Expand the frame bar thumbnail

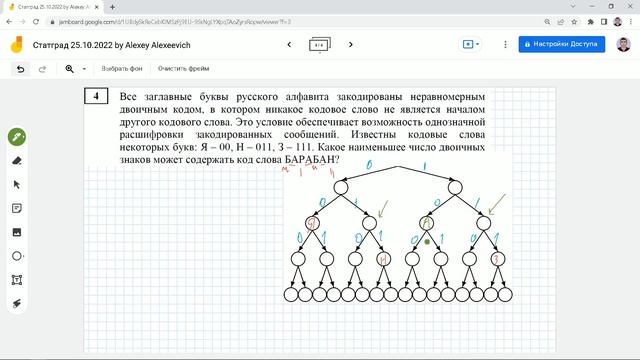point(320,45)
